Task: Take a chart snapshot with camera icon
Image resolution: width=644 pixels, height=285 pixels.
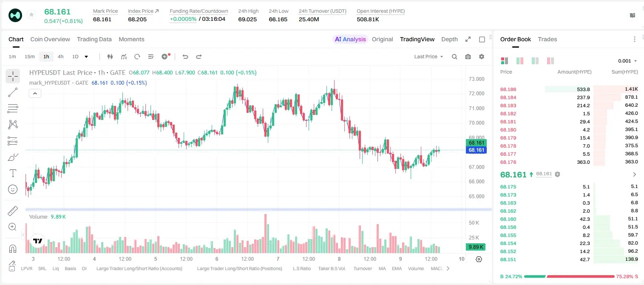Action: [x=468, y=57]
